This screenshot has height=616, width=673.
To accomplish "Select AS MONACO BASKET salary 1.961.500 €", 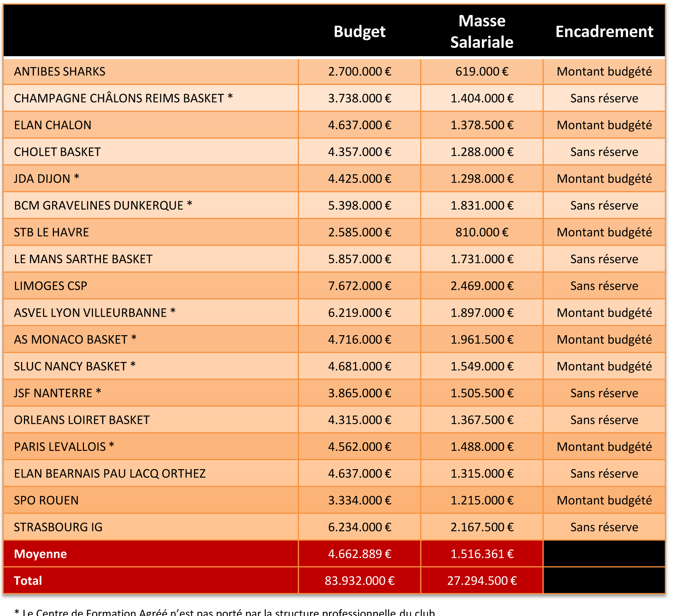I will coord(482,339).
